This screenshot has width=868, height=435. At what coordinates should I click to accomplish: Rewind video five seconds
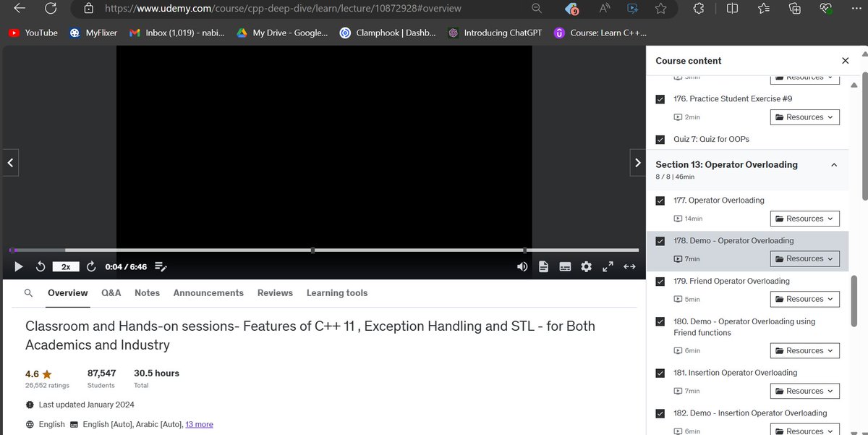(41, 266)
